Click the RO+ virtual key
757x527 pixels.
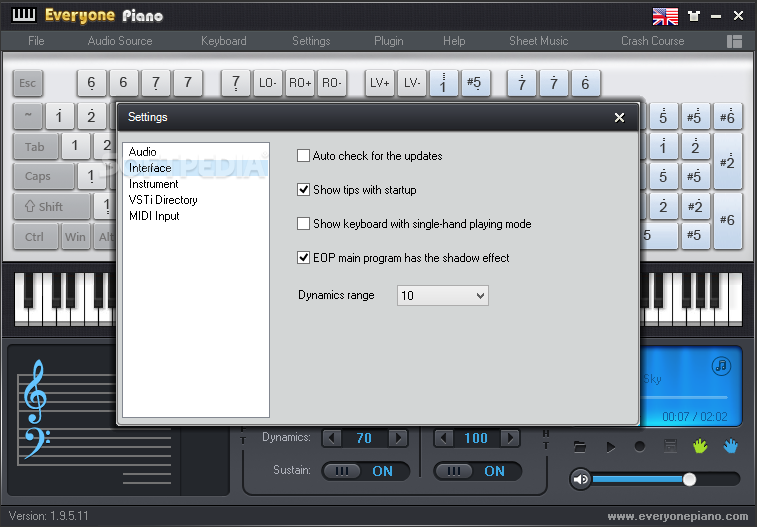[300, 83]
